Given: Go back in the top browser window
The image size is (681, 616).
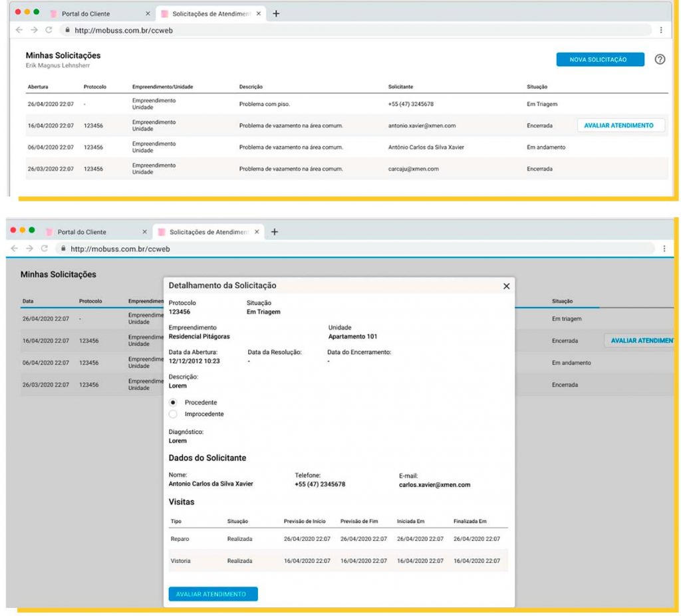Looking at the screenshot, I should click(x=19, y=30).
